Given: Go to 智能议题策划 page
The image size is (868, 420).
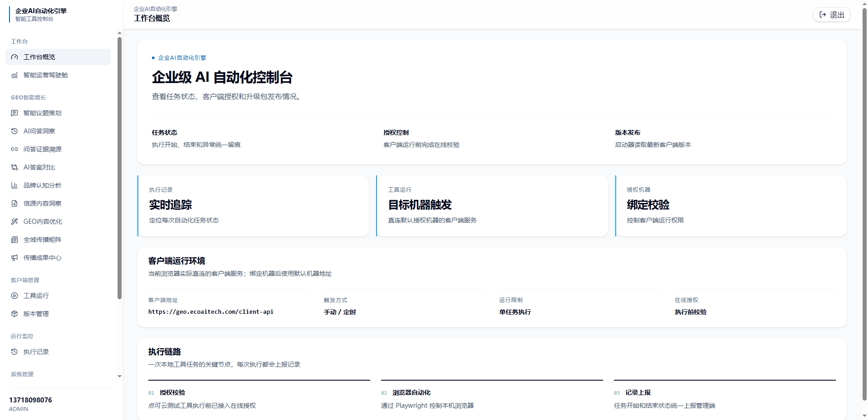Looking at the screenshot, I should [58, 113].
